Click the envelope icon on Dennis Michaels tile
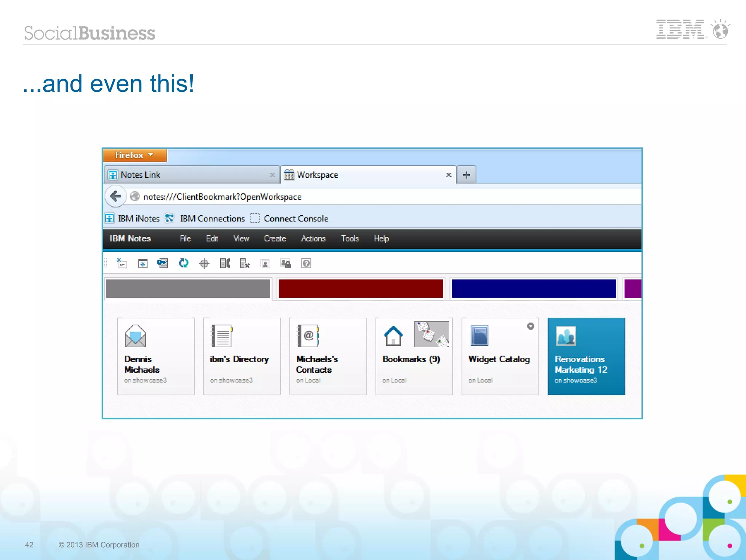This screenshot has width=746, height=560. [x=135, y=336]
